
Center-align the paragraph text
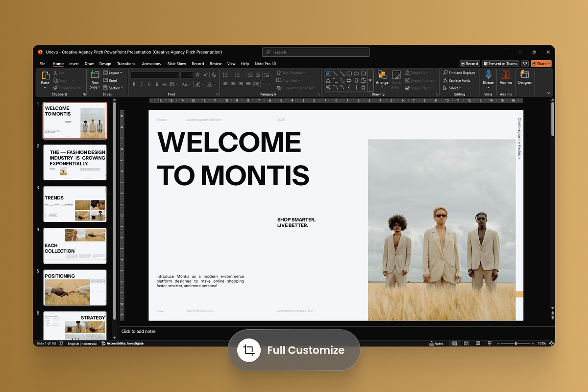[x=233, y=84]
